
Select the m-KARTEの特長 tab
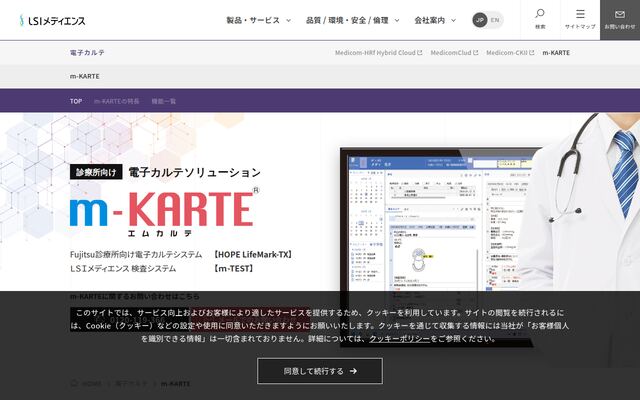click(x=117, y=101)
